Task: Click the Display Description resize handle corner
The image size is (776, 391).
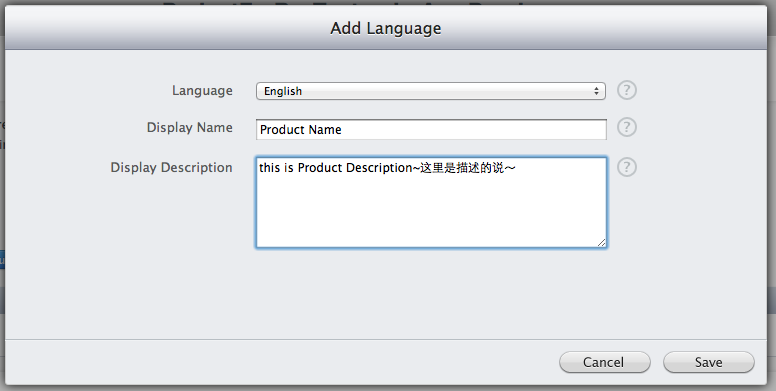Action: pyautogui.click(x=601, y=243)
